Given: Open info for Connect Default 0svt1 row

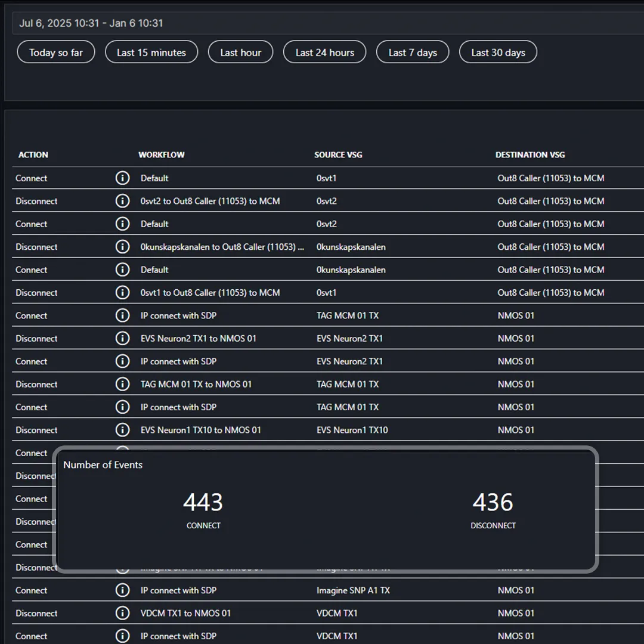Looking at the screenshot, I should point(122,178).
